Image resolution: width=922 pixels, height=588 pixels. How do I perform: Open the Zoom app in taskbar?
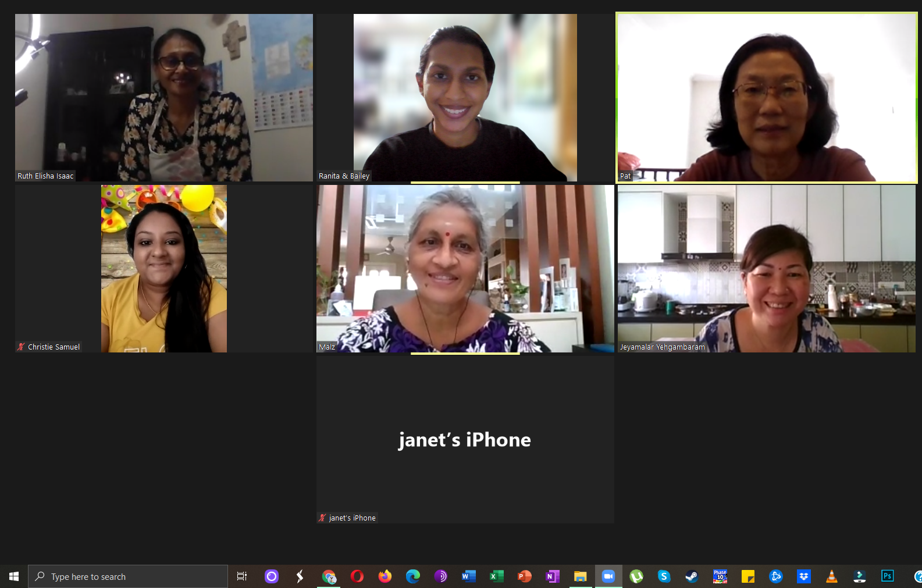608,576
